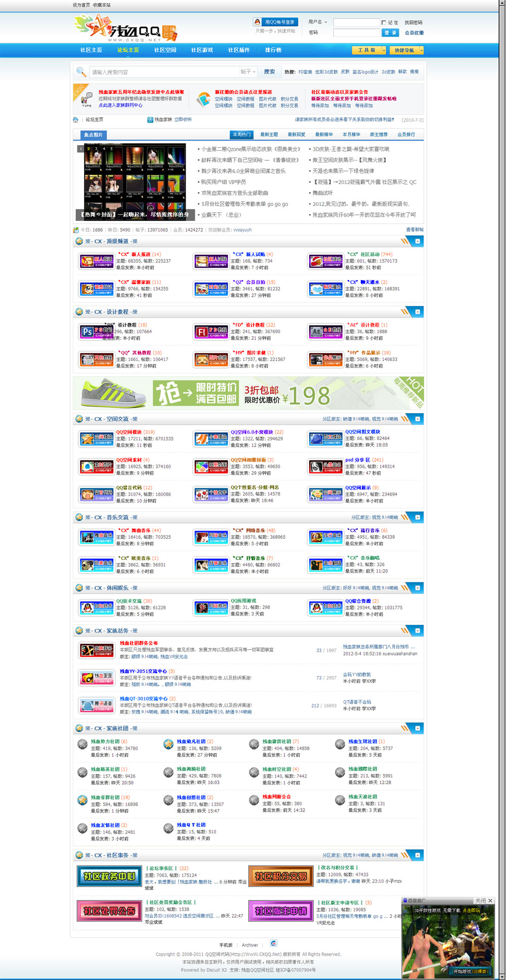Click 找回密码 link
Image resolution: width=506 pixels, height=980 pixels.
[413, 23]
